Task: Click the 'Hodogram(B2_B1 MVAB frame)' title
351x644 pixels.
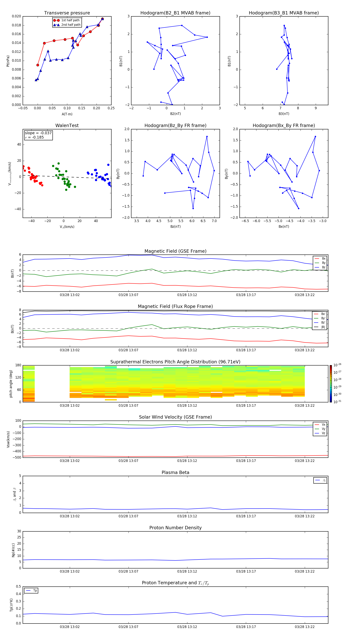Action: [175, 13]
